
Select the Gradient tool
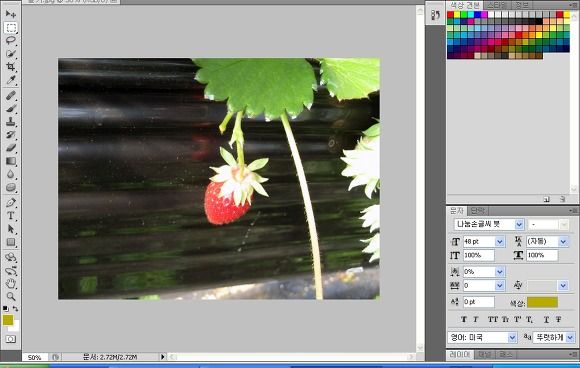tap(11, 161)
